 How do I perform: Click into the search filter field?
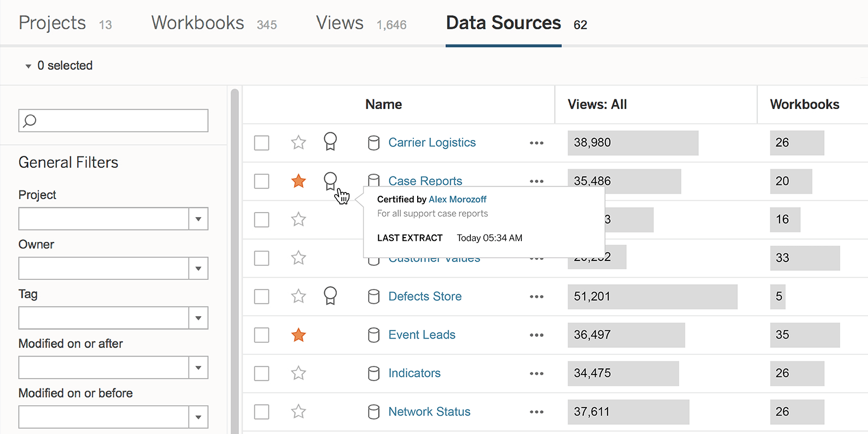(x=120, y=120)
